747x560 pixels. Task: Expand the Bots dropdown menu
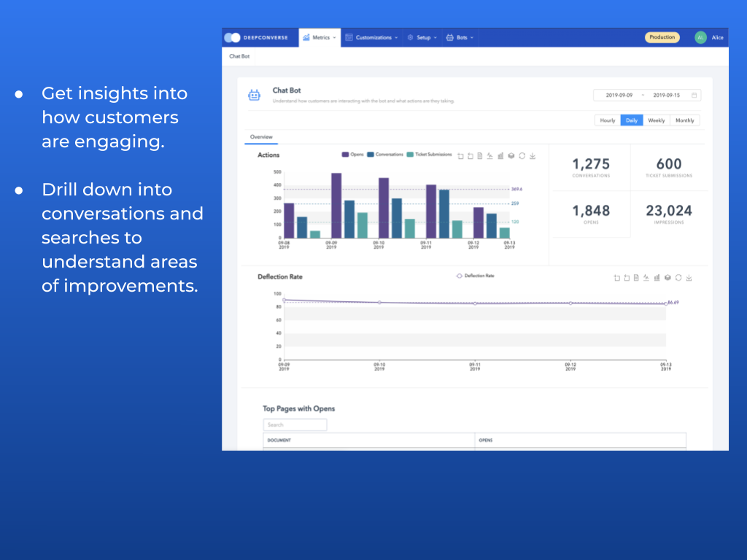460,37
